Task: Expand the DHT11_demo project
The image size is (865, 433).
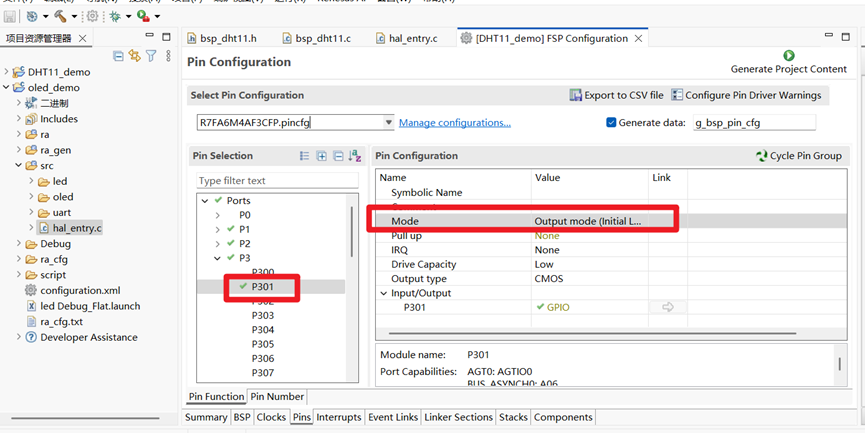Action: (x=6, y=72)
